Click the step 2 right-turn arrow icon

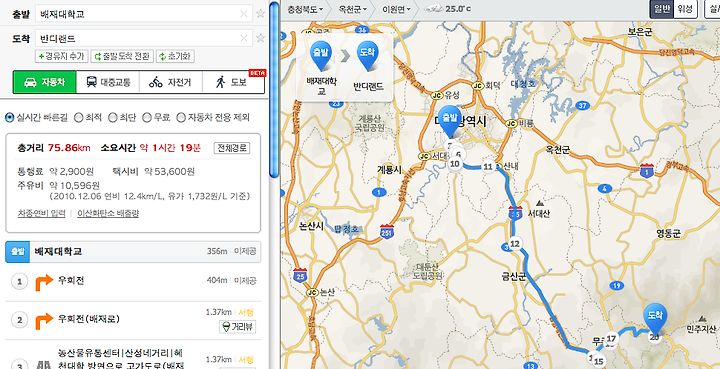coord(44,320)
